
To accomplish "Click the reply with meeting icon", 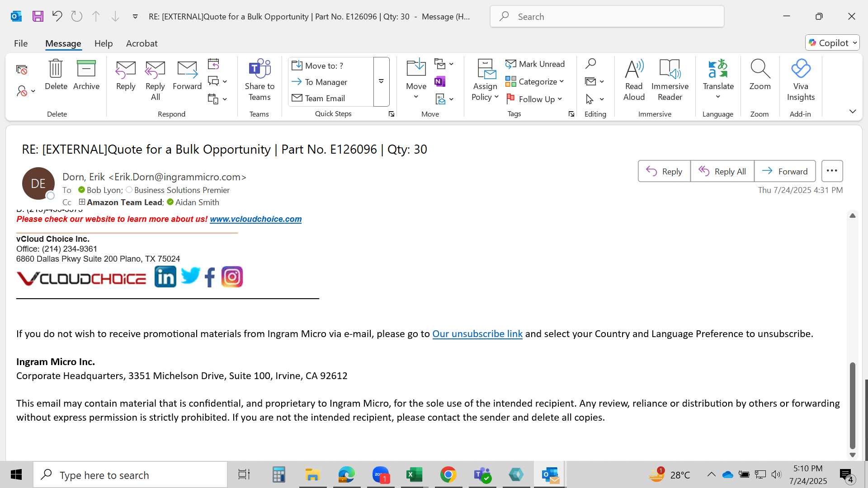I will click(213, 64).
